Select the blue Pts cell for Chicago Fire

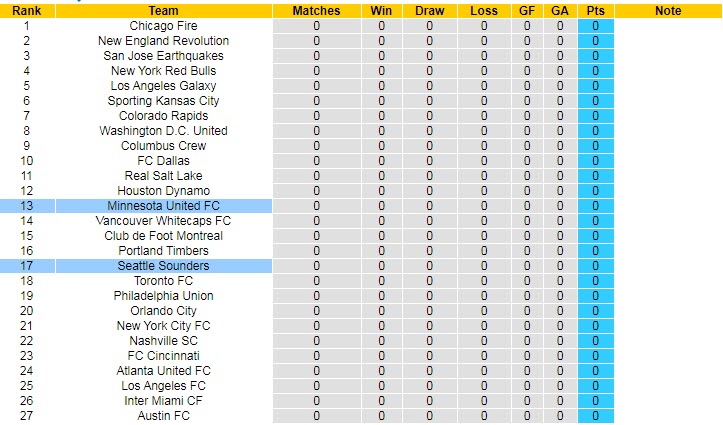pos(596,26)
